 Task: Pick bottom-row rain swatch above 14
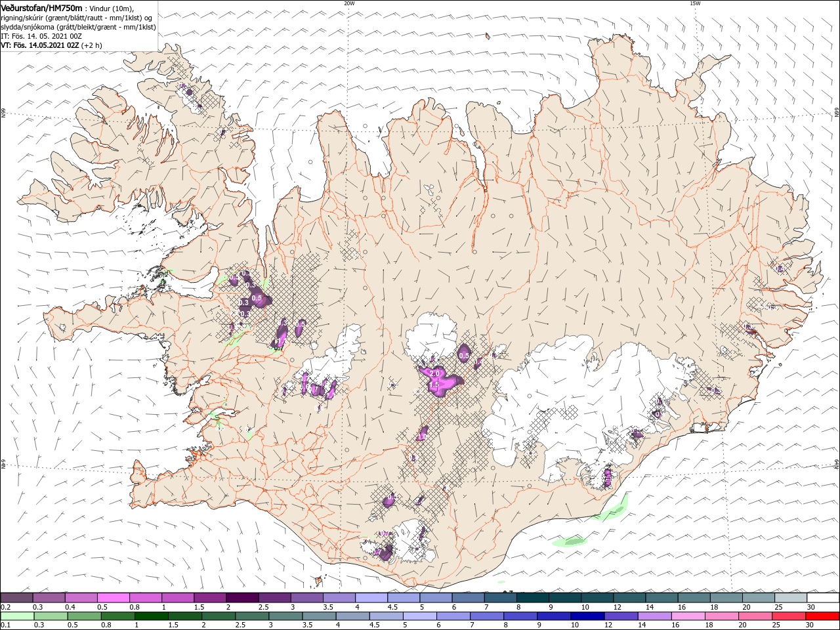(x=655, y=616)
